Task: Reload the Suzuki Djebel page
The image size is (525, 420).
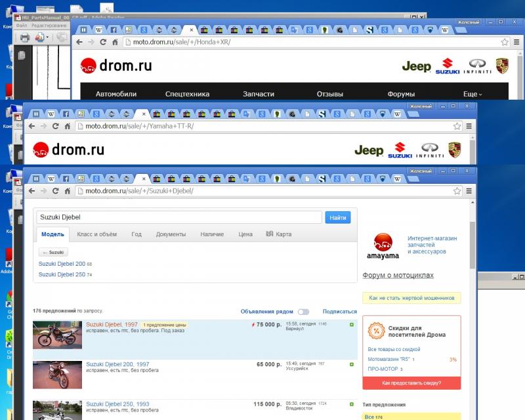Action: pyautogui.click(x=56, y=191)
